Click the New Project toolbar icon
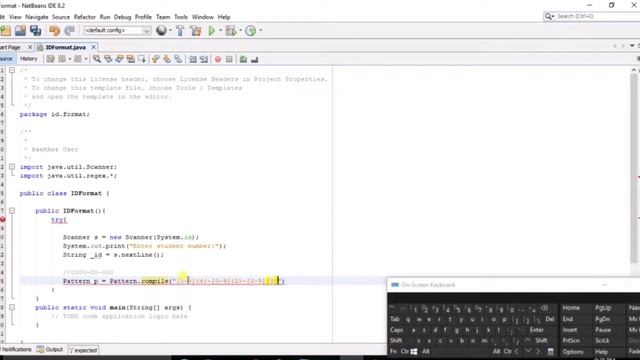Viewport: 640px width, 360px height. [x=6, y=31]
